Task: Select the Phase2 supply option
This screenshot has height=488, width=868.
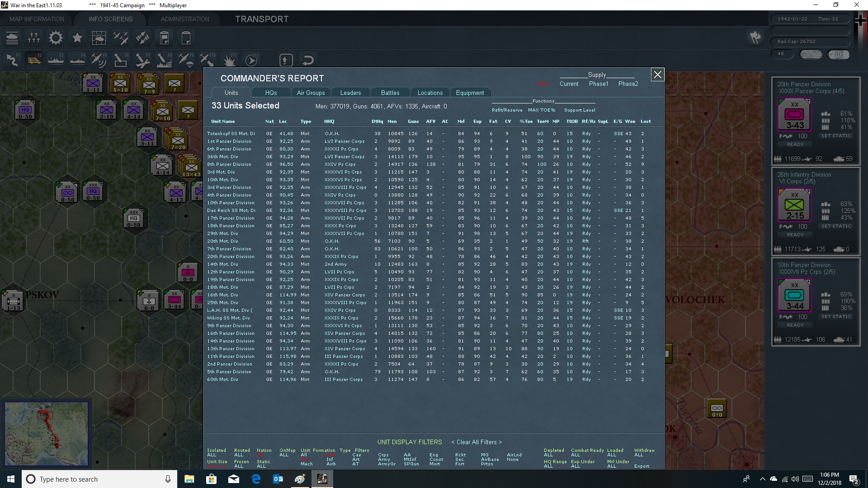Action: [x=628, y=84]
